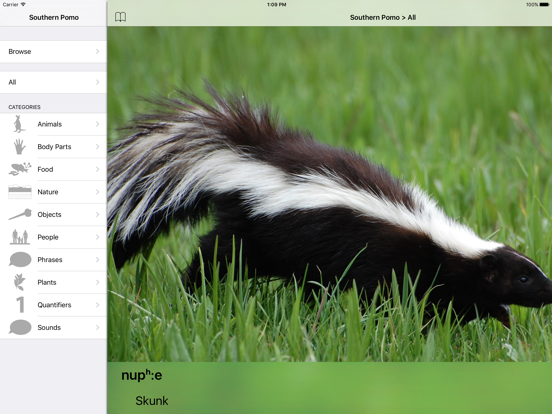Image resolution: width=552 pixels, height=414 pixels.
Task: Select the Nature landscape icon
Action: pos(20,192)
